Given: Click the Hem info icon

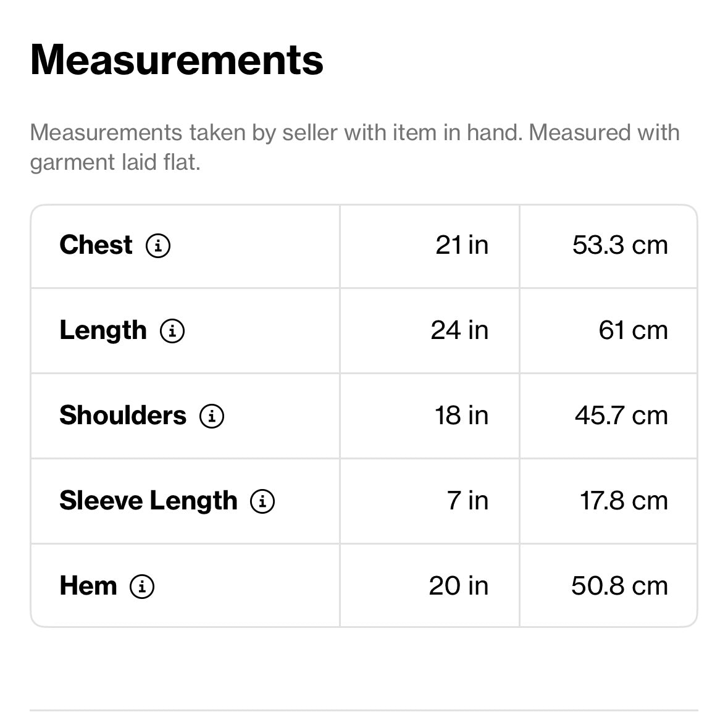Looking at the screenshot, I should coord(142,587).
